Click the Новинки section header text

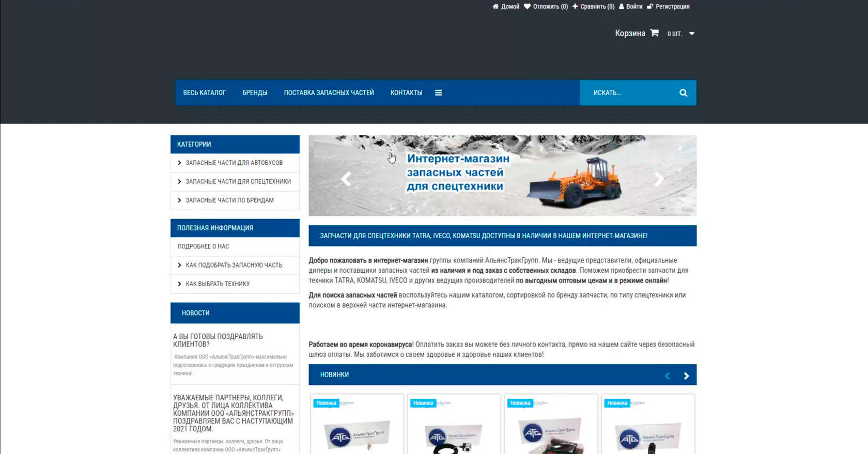(334, 375)
